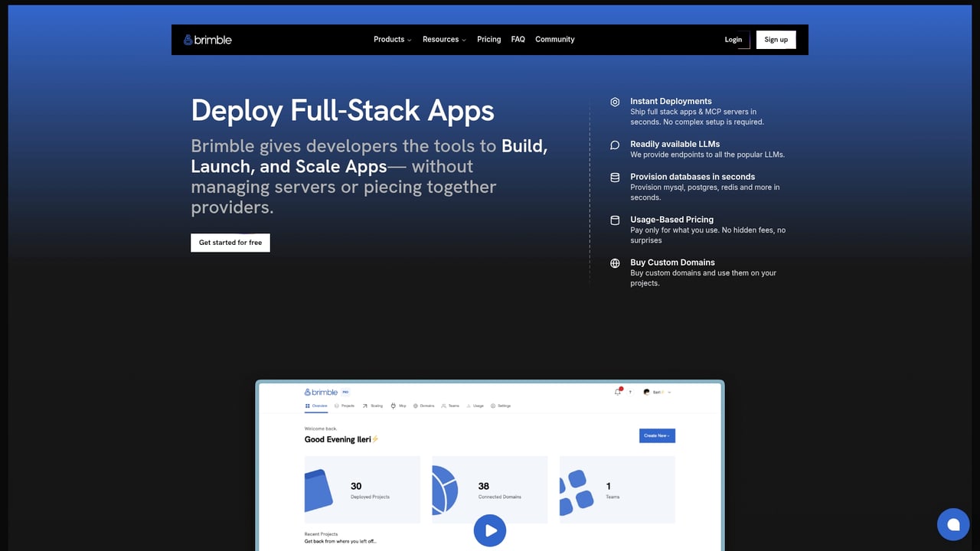Image resolution: width=980 pixels, height=551 pixels.
Task: Open the Pricing page
Action: click(488, 40)
